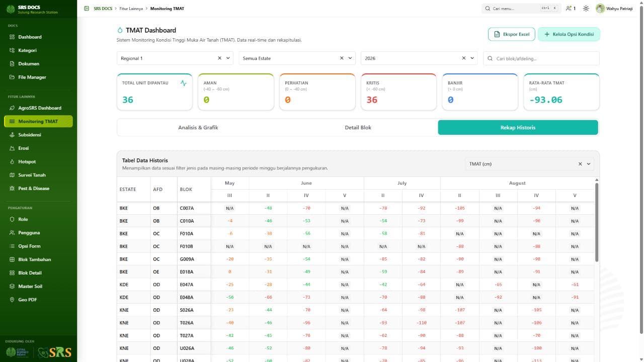Open the Erosi sidebar icon
Viewport: 644px width, 362px height.
pyautogui.click(x=12, y=148)
